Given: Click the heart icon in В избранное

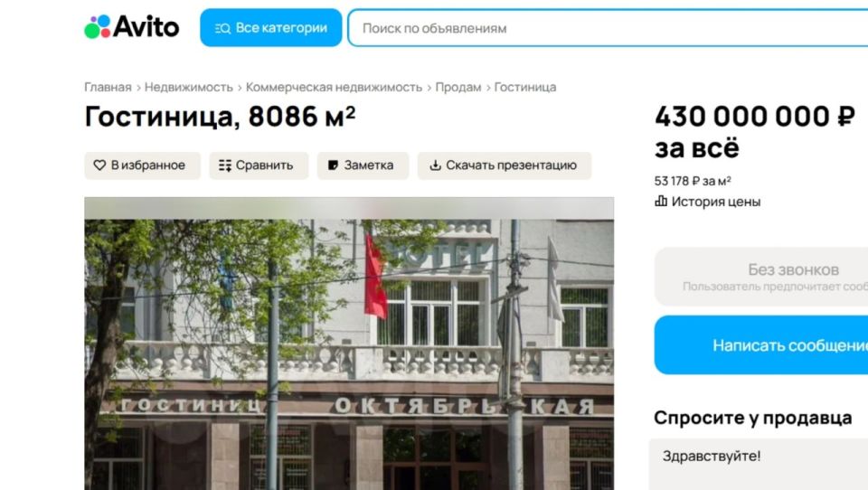Looking at the screenshot, I should [99, 165].
